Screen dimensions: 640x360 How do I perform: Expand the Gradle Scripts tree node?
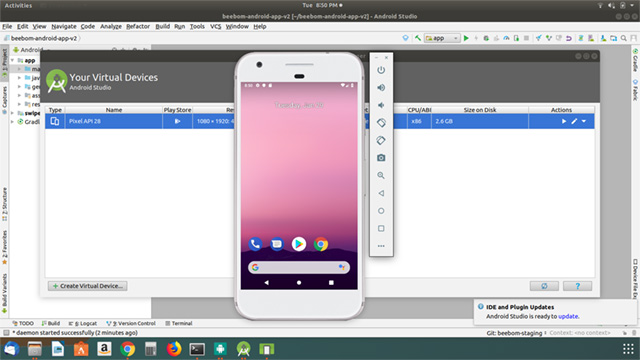click(13, 122)
